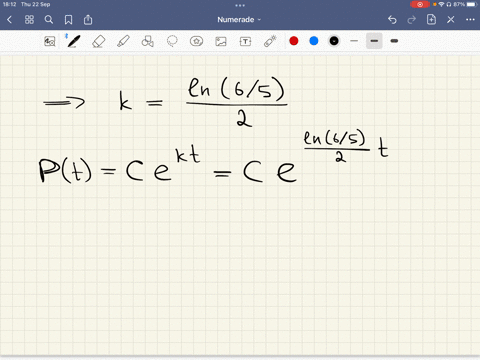
Task: Open the search magnifier
Action: pyautogui.click(x=49, y=20)
